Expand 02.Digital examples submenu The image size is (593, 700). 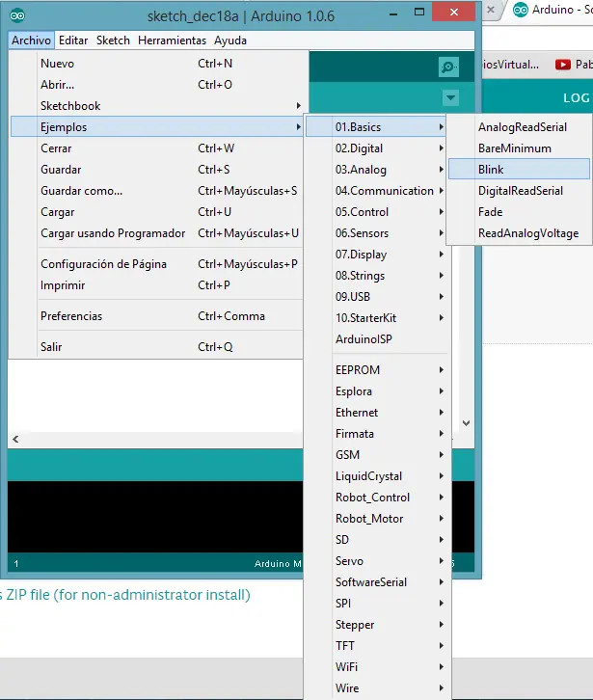(x=376, y=148)
